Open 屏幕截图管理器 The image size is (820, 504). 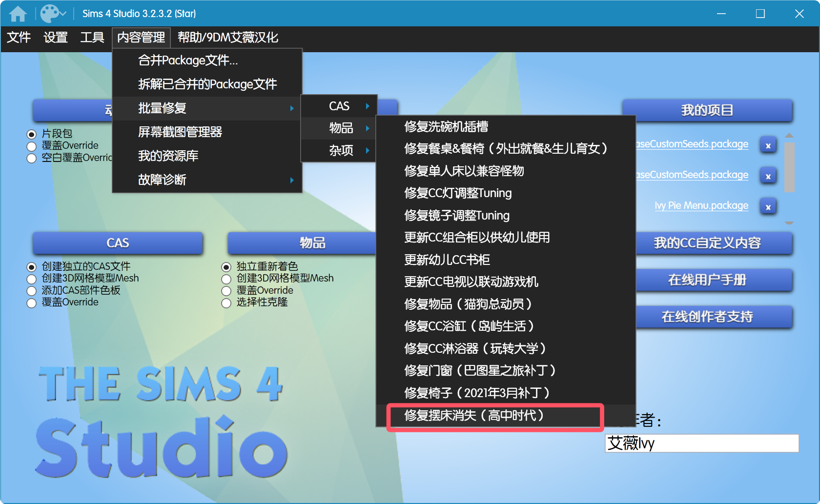point(207,132)
